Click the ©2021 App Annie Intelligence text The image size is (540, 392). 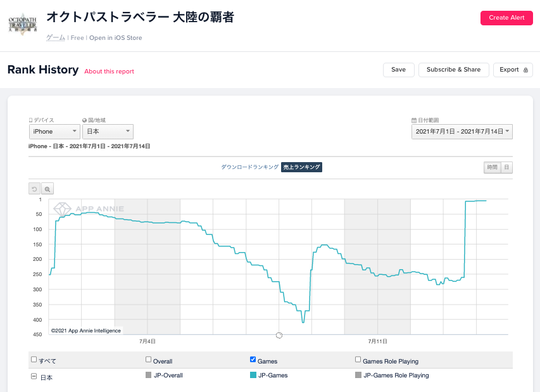tap(85, 331)
